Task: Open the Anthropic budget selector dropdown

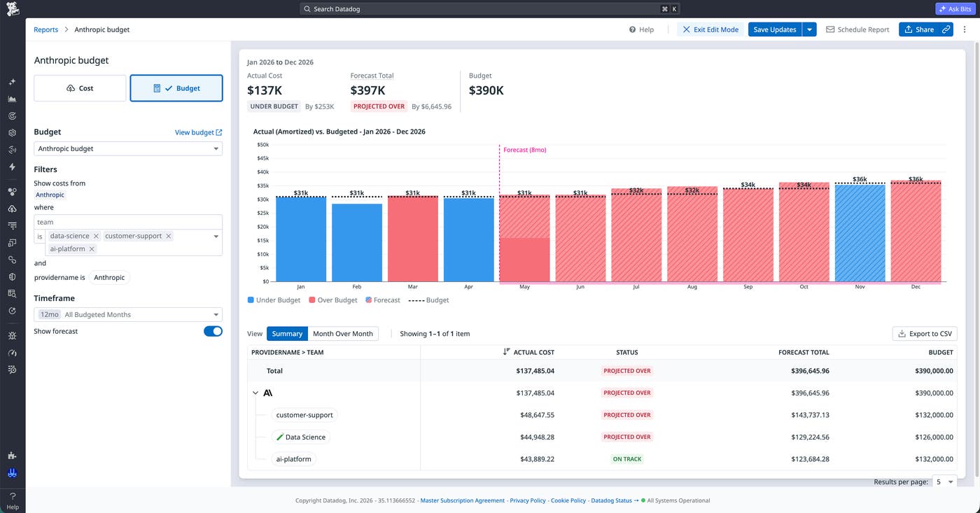Action: point(128,148)
